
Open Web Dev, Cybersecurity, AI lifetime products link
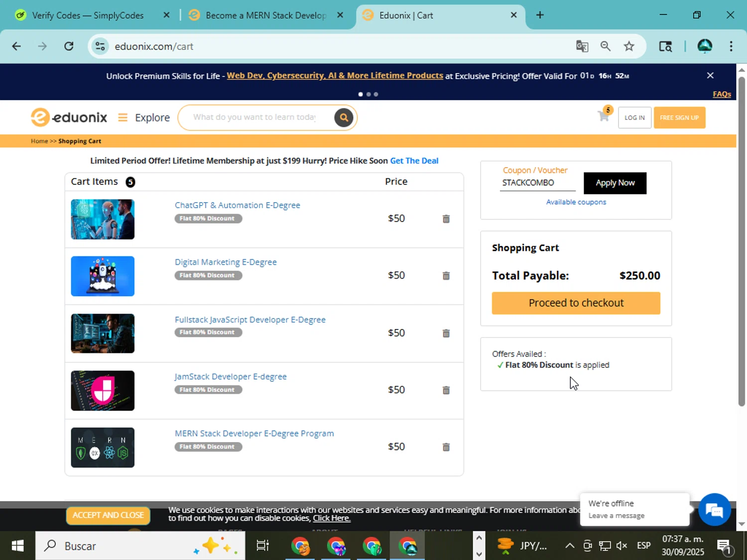coord(335,76)
